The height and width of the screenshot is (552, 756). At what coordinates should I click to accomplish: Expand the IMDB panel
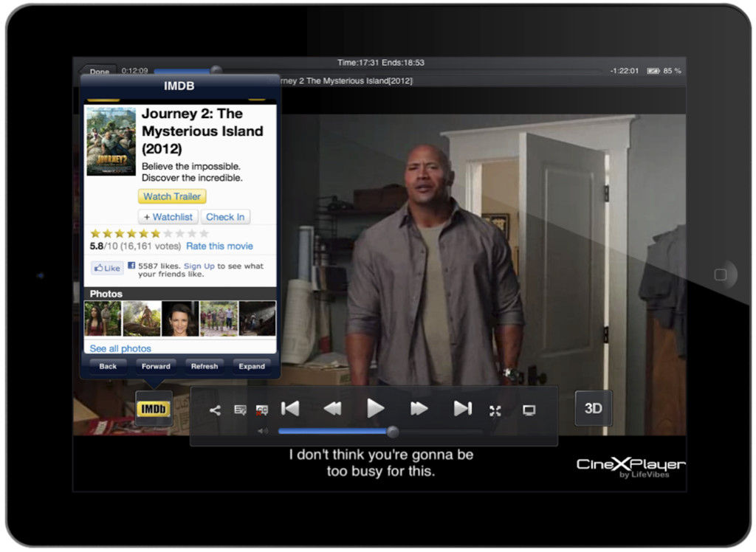pos(252,366)
